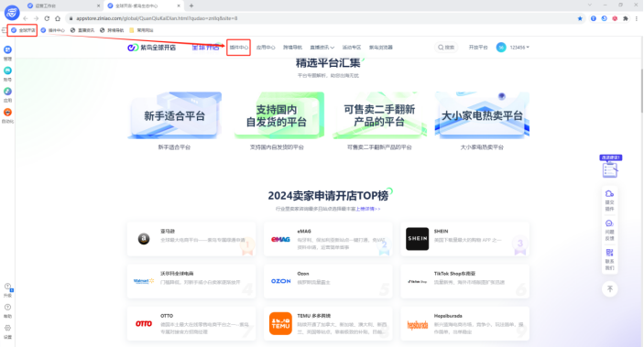Open the 应用 icon in left sidebar
The width and height of the screenshot is (644, 347).
coord(7,92)
